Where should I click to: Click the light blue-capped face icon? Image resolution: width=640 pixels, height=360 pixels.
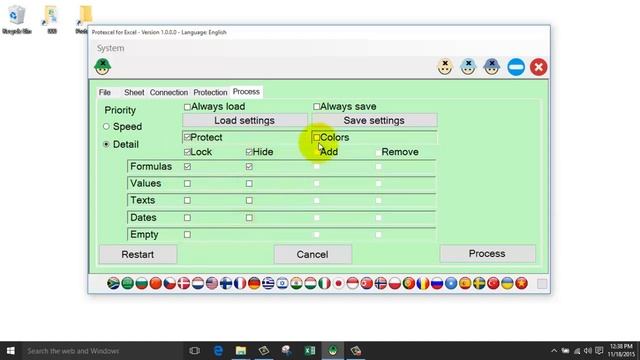tap(468, 67)
